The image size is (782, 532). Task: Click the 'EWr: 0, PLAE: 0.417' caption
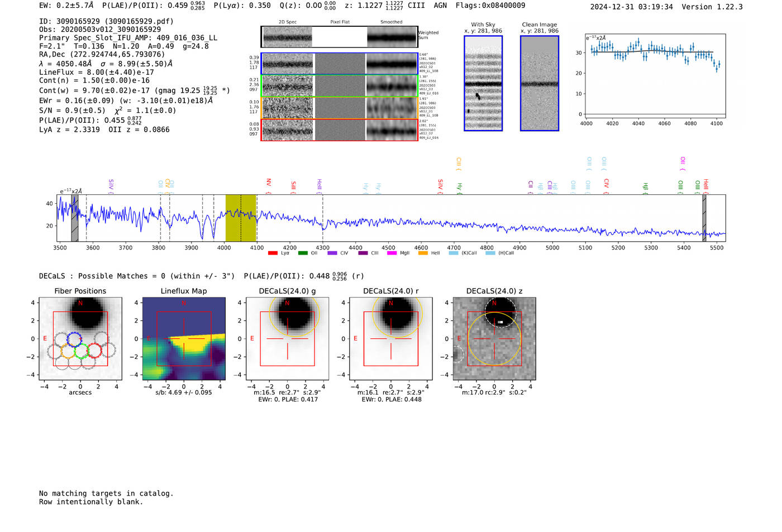(x=288, y=399)
